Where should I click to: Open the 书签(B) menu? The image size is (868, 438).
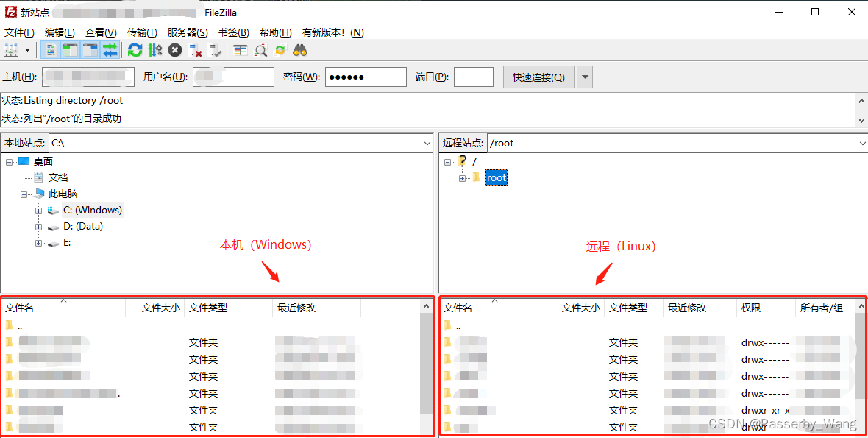pyautogui.click(x=234, y=32)
